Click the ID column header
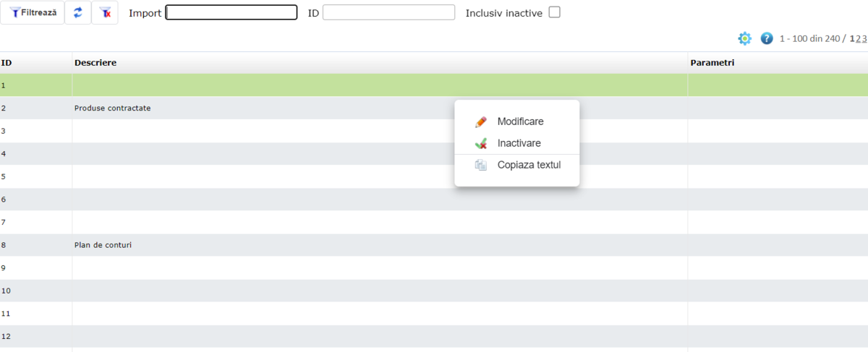The width and height of the screenshot is (868, 352). 7,63
